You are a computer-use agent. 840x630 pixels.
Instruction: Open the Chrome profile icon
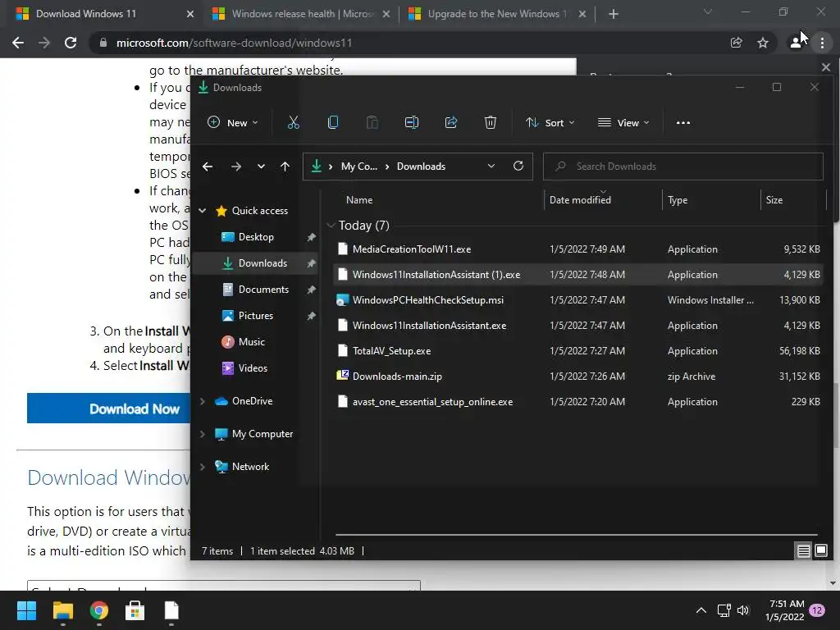click(796, 43)
